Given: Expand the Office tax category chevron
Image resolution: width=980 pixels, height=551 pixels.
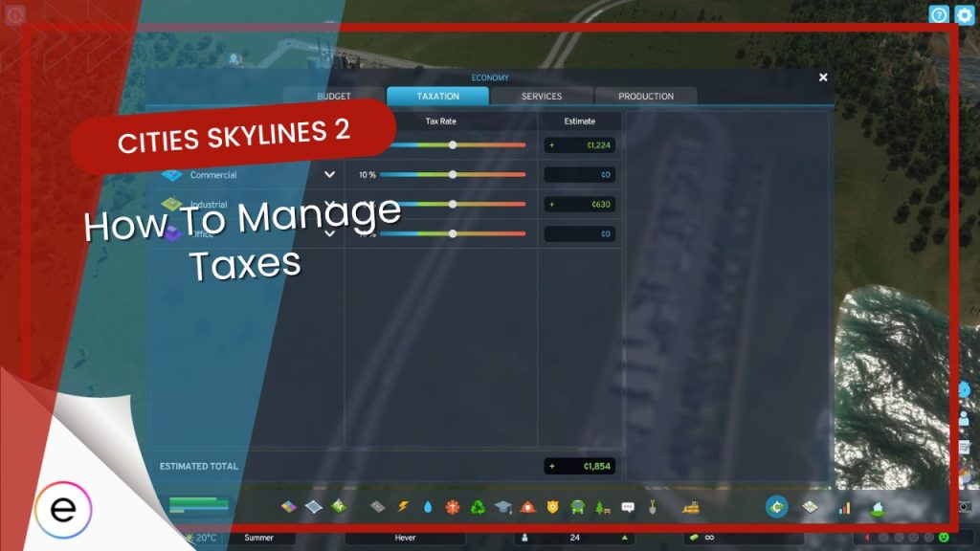Looking at the screenshot, I should 329,233.
